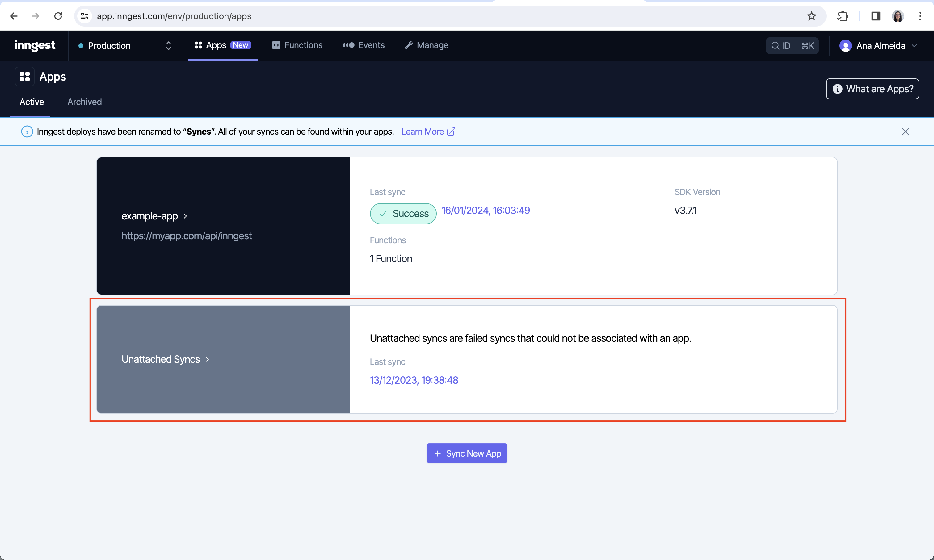
Task: Dismiss the Syncs rename banner
Action: [905, 132]
